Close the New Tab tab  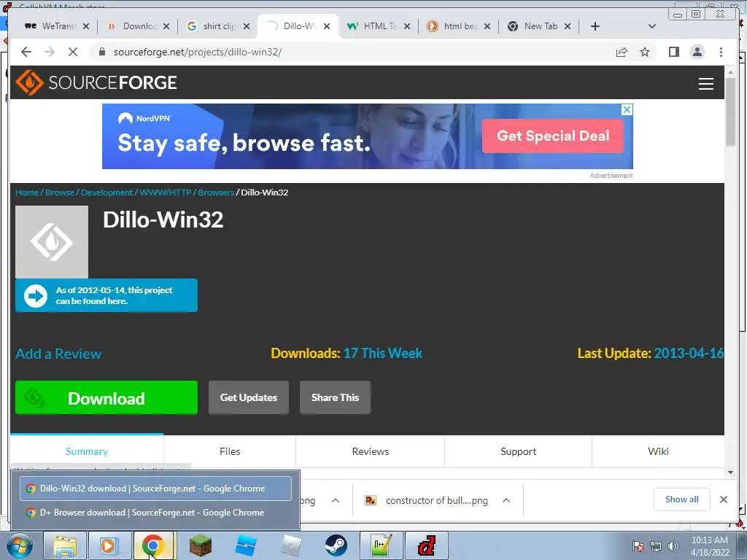[568, 26]
